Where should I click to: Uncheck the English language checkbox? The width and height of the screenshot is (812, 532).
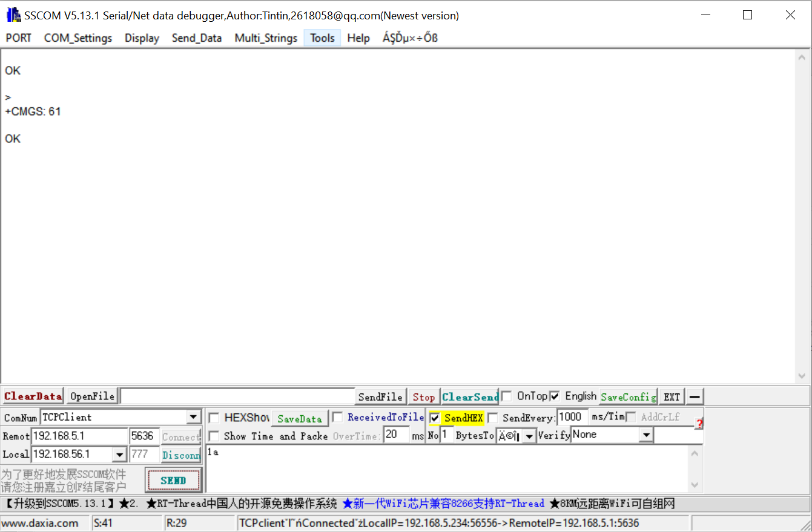[x=555, y=396]
